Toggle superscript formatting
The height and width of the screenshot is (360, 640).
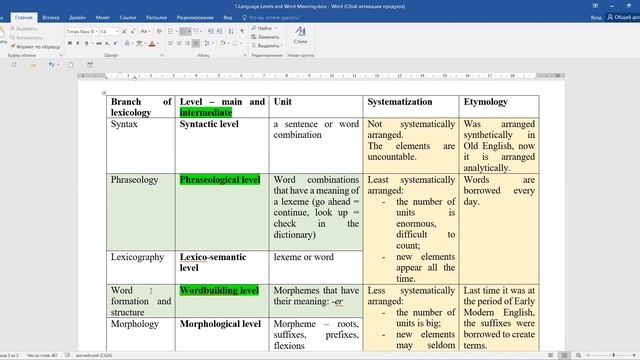click(x=116, y=43)
